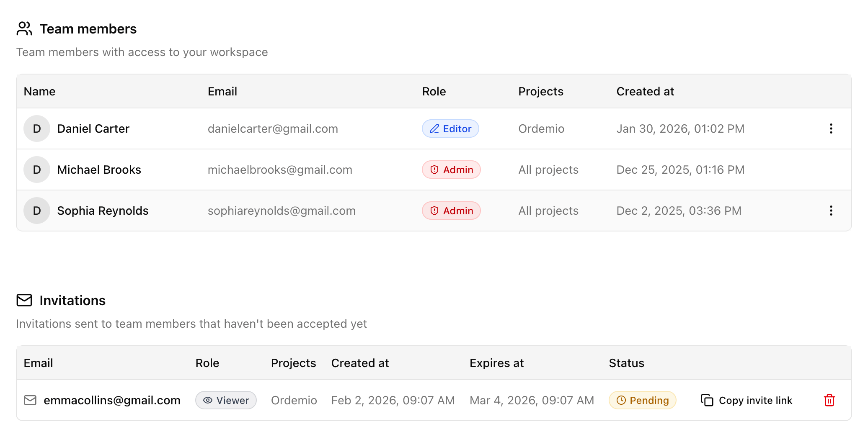Click the Role header in Team members table
868x442 pixels.
(x=434, y=91)
